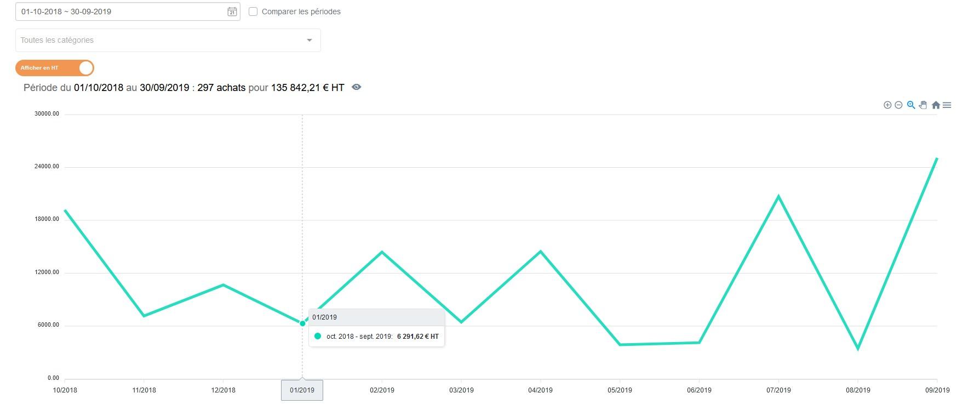Open the calendar picker icon in date field

(x=232, y=12)
